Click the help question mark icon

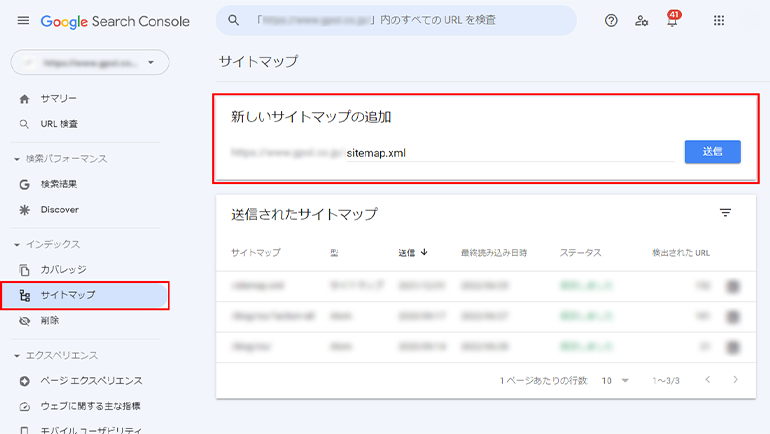[611, 21]
